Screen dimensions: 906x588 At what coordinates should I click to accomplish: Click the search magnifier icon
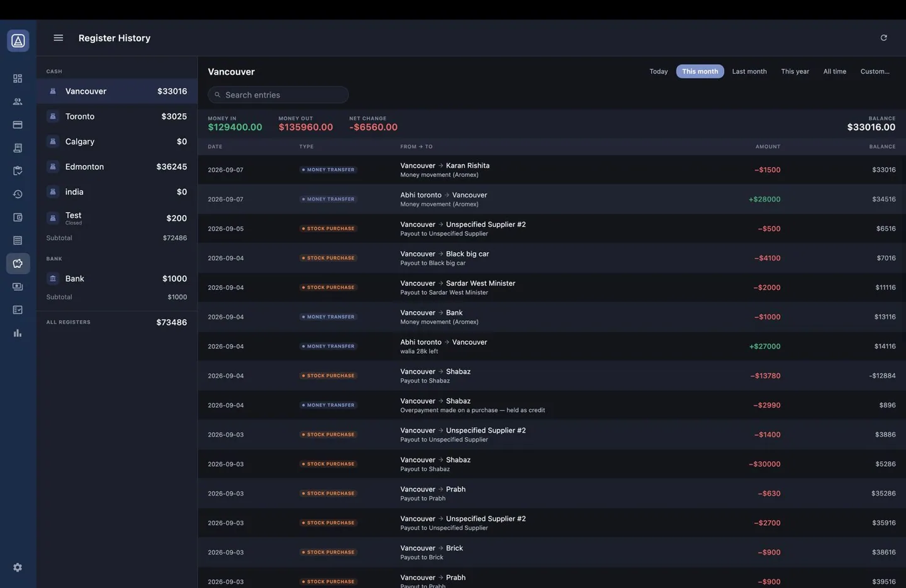coord(218,95)
